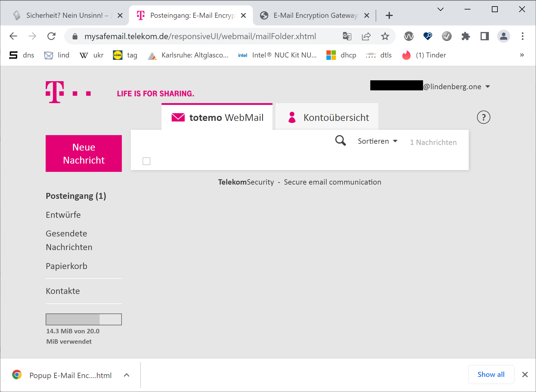Viewport: 536px width, 392px height.
Task: Open the Chrome profile avatar
Action: coord(503,36)
